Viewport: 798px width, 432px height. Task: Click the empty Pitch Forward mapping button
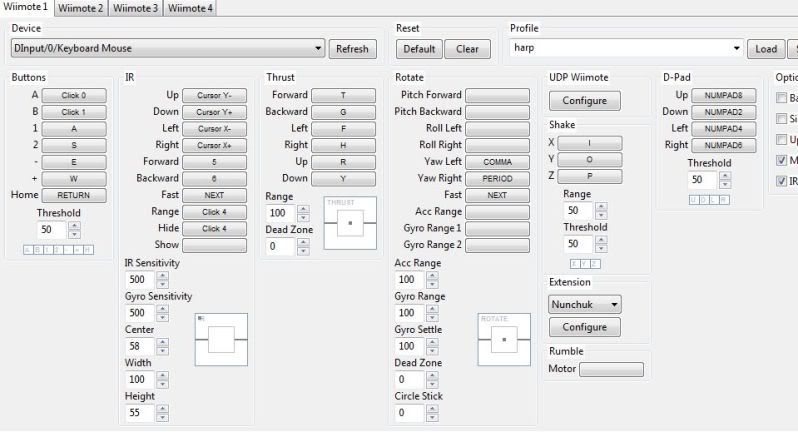(497, 95)
